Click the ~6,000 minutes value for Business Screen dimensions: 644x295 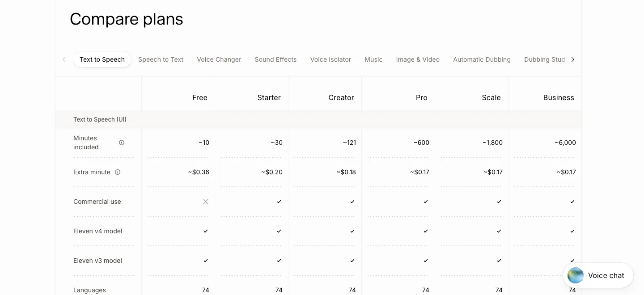click(x=565, y=143)
